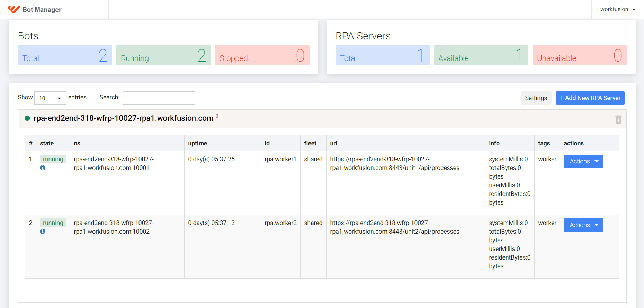Open the workfusion user dropdown
Viewport: 644px width, 308px height.
click(618, 9)
